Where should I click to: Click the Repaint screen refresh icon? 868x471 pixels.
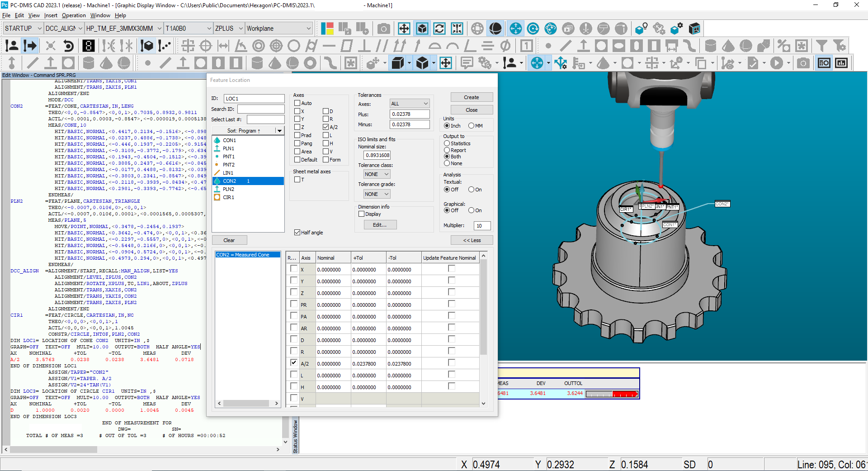click(x=439, y=29)
